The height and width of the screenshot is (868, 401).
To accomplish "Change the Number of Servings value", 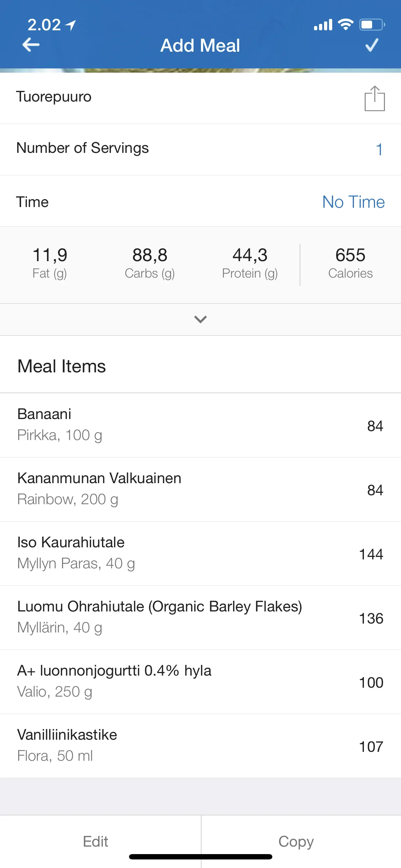I will click(x=379, y=149).
